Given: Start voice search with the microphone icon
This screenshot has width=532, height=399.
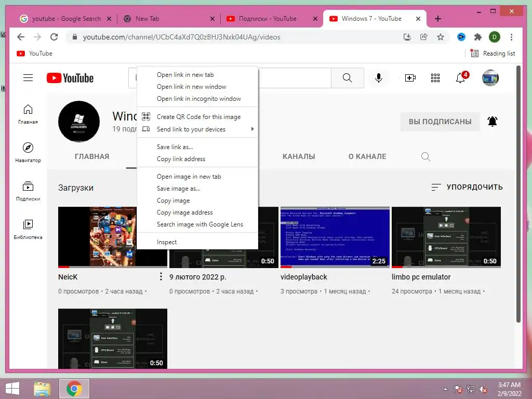Looking at the screenshot, I should coord(379,78).
